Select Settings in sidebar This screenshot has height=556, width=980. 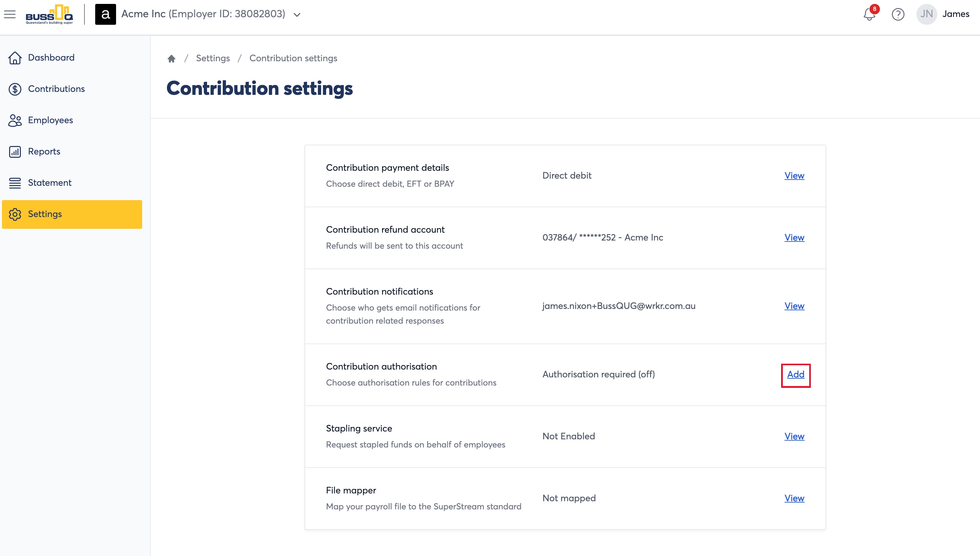tap(72, 214)
